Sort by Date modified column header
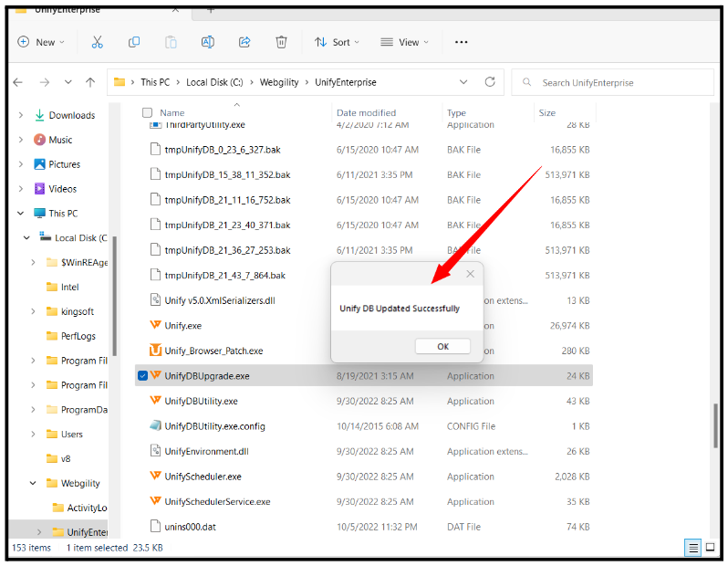The image size is (728, 566). pyautogui.click(x=367, y=113)
